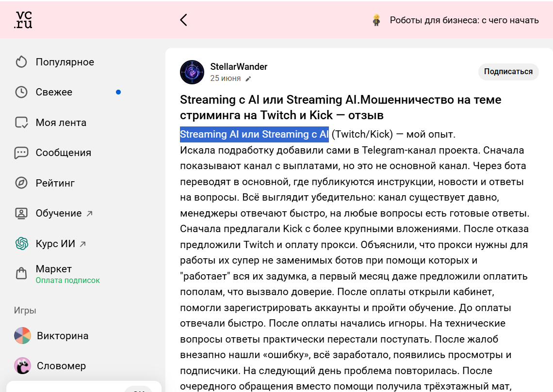553x392 pixels.
Task: Open the Рейтинг page
Action: click(x=55, y=183)
